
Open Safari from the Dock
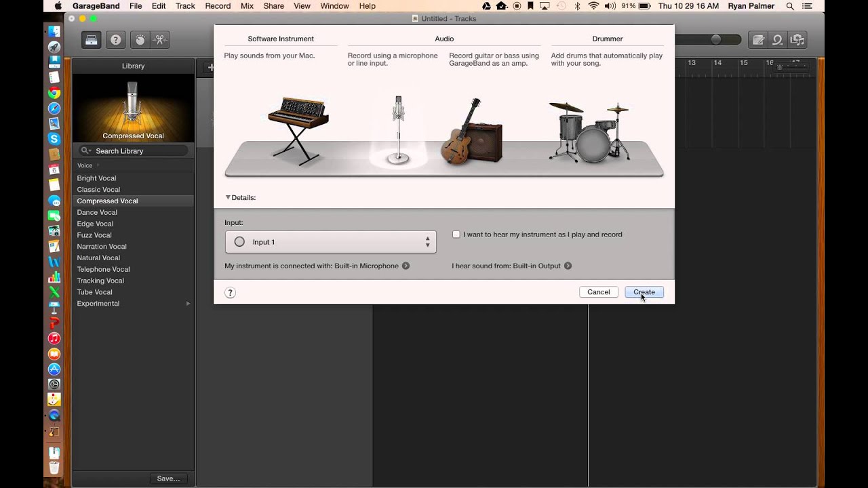[x=54, y=108]
